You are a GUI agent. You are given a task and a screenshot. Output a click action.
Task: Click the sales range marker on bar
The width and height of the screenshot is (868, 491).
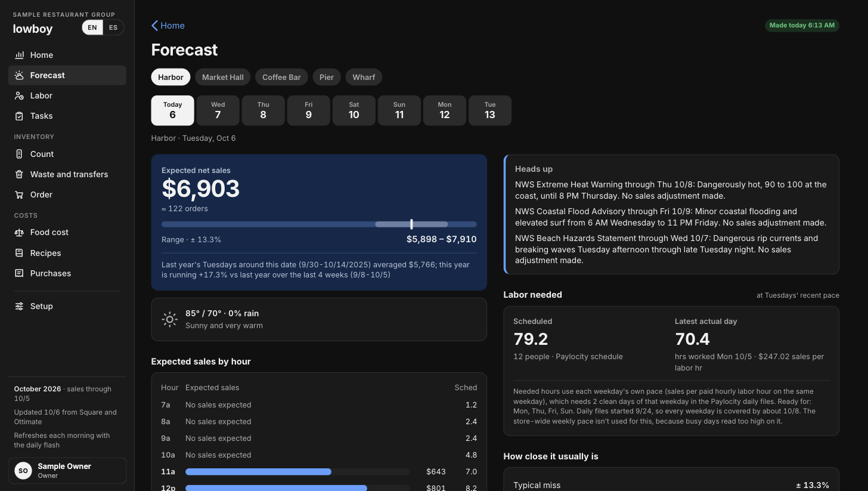pos(411,224)
